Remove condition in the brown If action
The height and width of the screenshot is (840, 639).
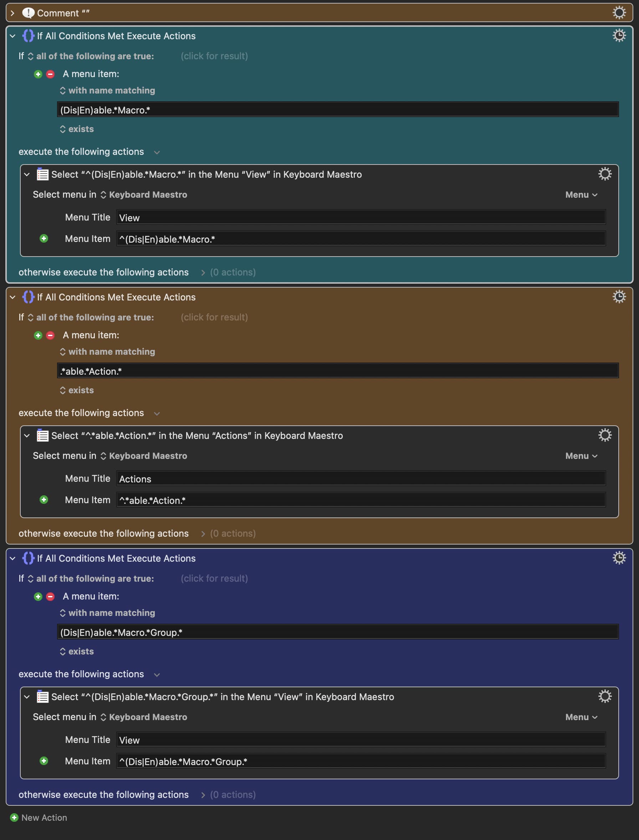[50, 335]
